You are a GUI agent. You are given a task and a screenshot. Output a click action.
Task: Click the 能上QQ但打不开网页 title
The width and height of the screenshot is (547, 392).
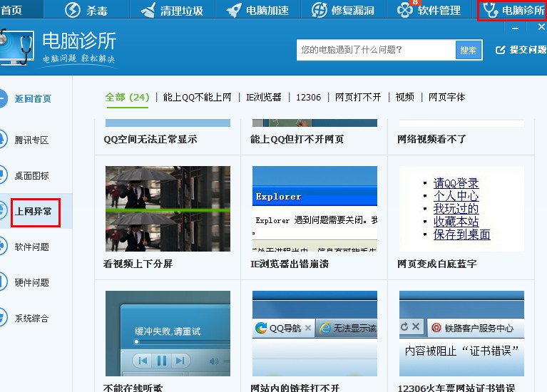point(297,139)
